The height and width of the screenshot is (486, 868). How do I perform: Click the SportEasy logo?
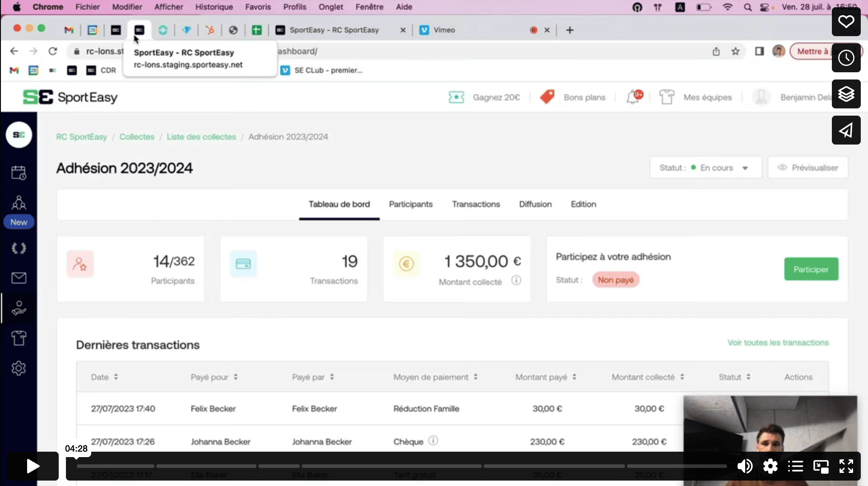pyautogui.click(x=70, y=97)
